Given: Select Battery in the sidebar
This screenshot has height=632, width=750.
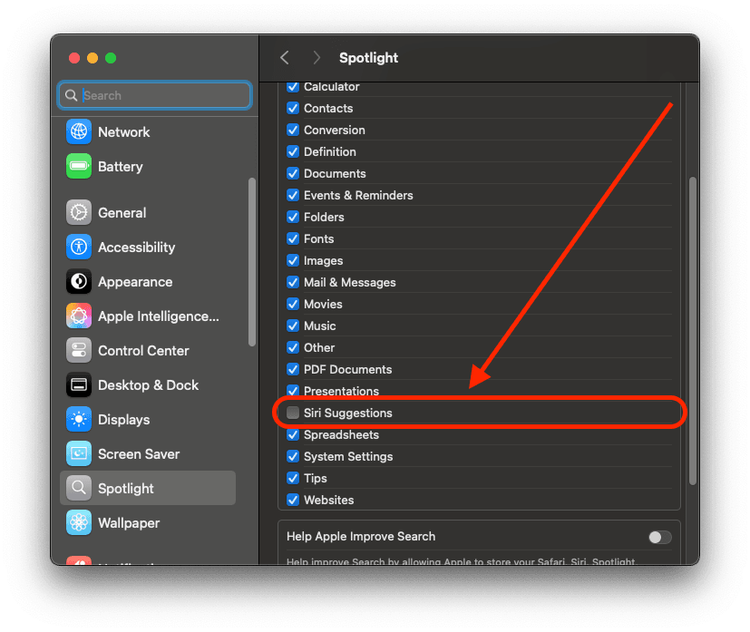Looking at the screenshot, I should tap(121, 166).
